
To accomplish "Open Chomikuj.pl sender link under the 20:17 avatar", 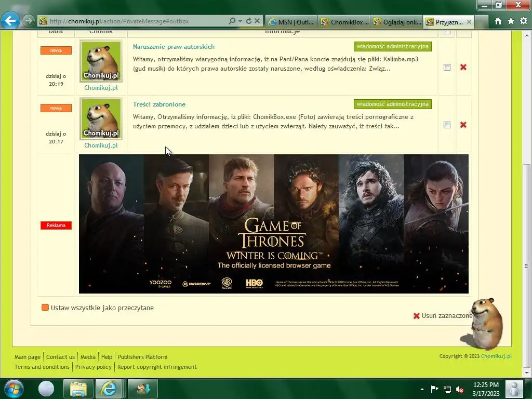I will coord(101,145).
